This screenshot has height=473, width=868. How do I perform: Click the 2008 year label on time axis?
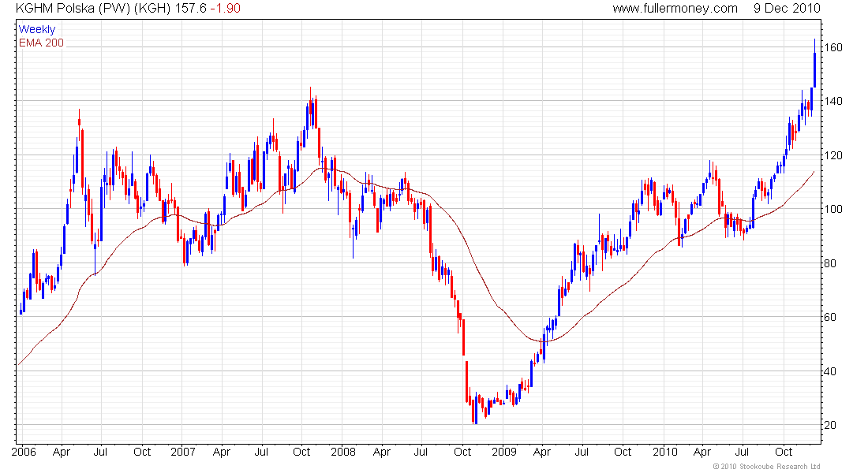point(343,452)
